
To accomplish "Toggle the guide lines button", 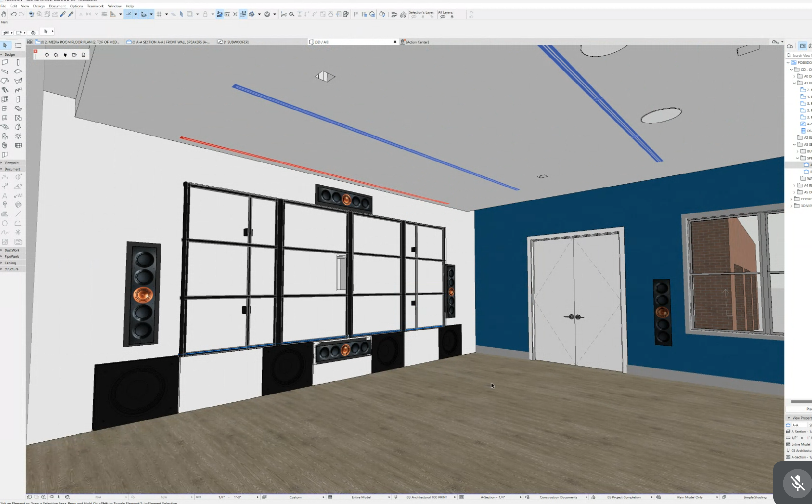I will pyautogui.click(x=128, y=14).
